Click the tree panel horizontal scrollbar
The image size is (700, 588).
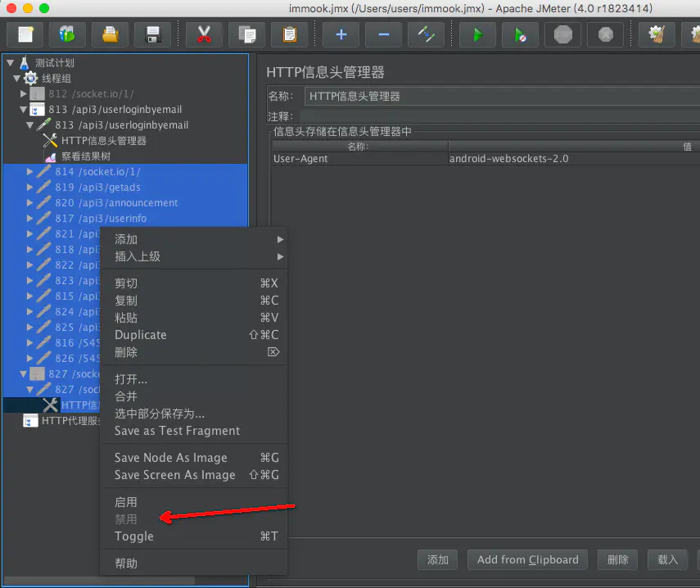pos(100,581)
